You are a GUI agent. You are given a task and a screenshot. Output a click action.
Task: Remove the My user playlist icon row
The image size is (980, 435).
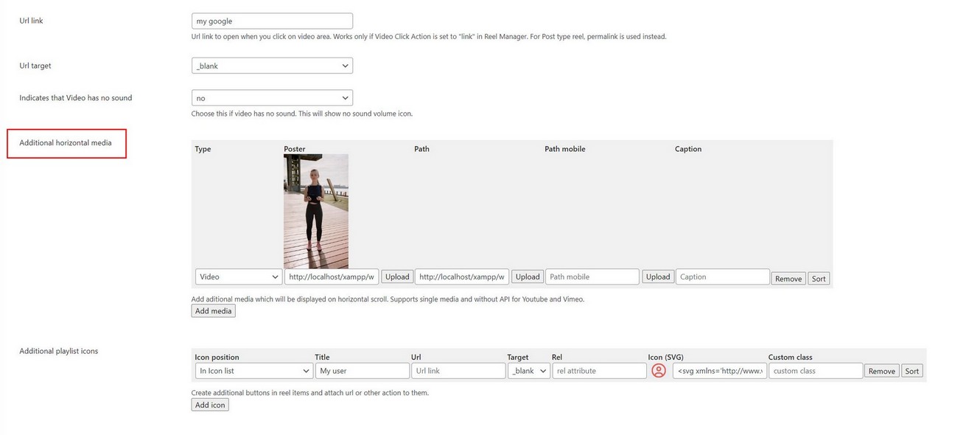coord(881,371)
